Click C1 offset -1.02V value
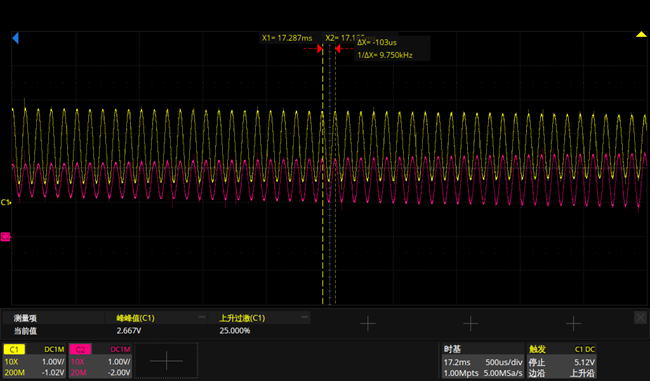The image size is (650, 381). (x=53, y=373)
